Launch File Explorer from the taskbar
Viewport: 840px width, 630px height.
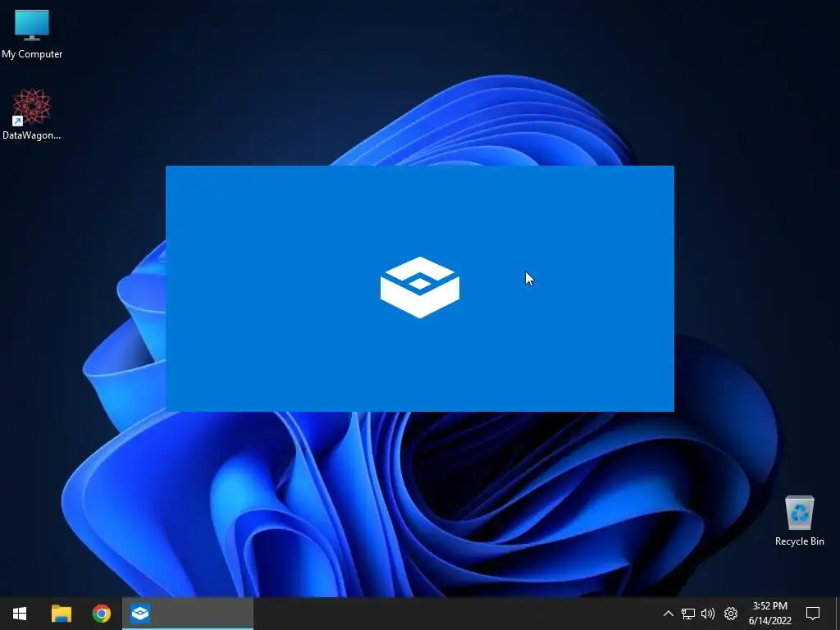[61, 614]
